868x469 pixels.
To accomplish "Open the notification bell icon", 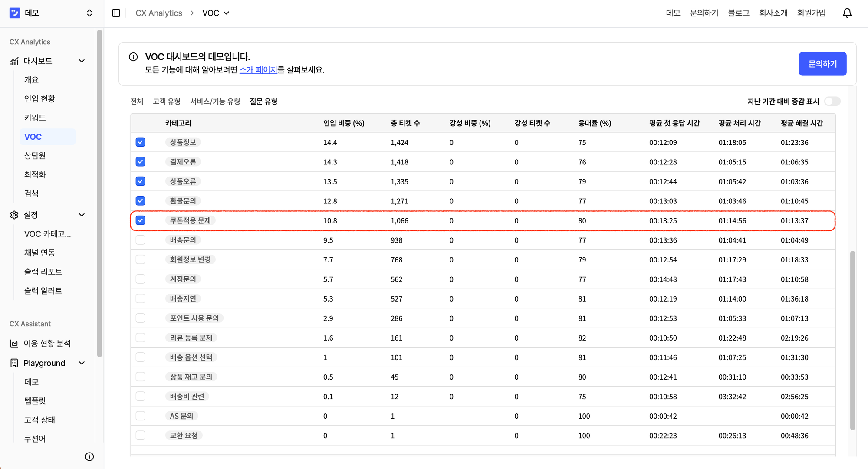I will point(847,13).
